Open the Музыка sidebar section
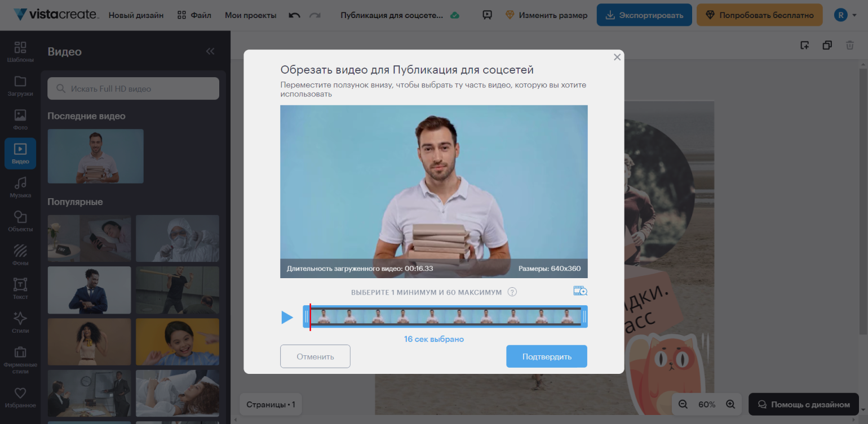Viewport: 868px width, 424px height. click(20, 187)
